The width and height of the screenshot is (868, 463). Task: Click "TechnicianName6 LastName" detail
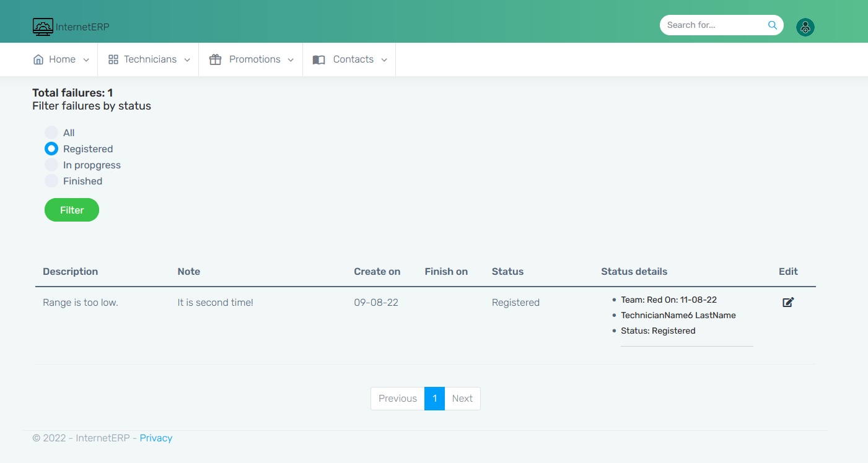pos(678,315)
